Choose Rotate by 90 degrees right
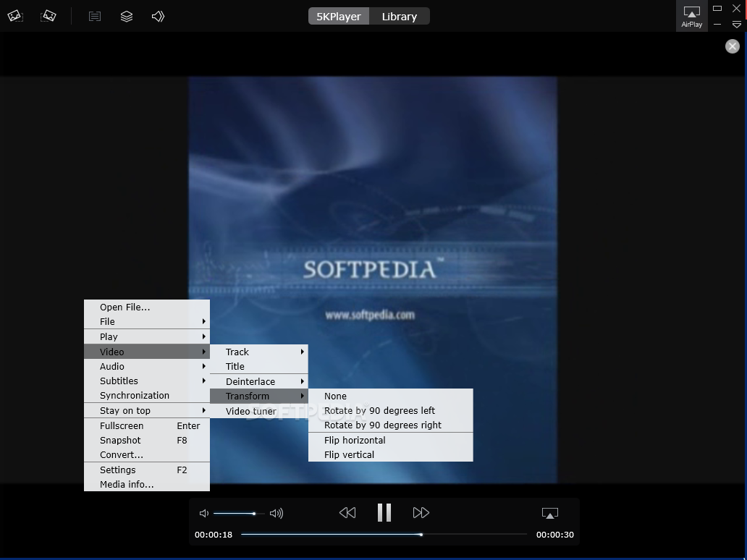 tap(391, 425)
